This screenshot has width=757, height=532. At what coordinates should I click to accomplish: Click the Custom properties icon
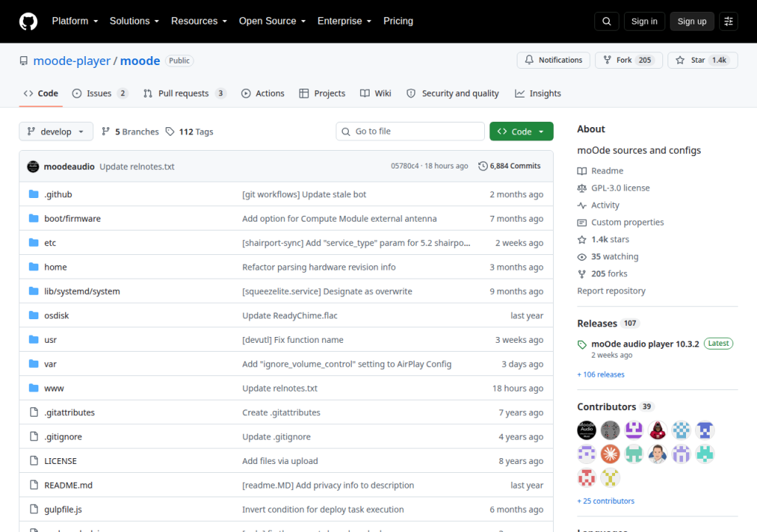click(x=582, y=222)
